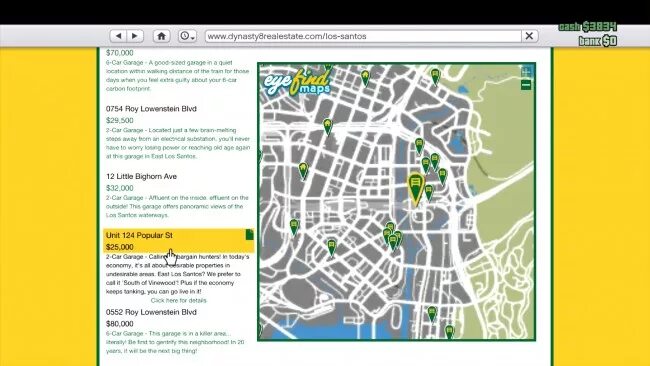Viewport: 650px width, 366px height.
Task: Go back with the browser back arrow
Action: tap(119, 36)
